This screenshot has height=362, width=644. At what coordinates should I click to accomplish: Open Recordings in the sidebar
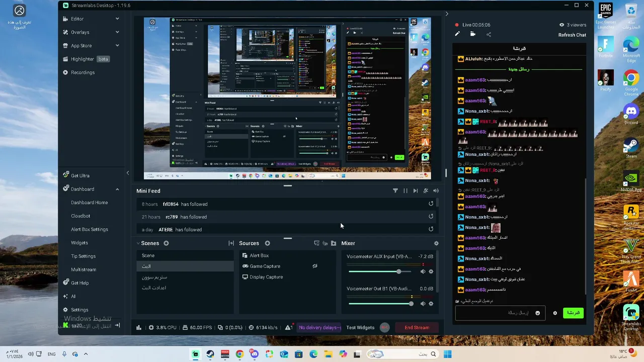(78, 72)
